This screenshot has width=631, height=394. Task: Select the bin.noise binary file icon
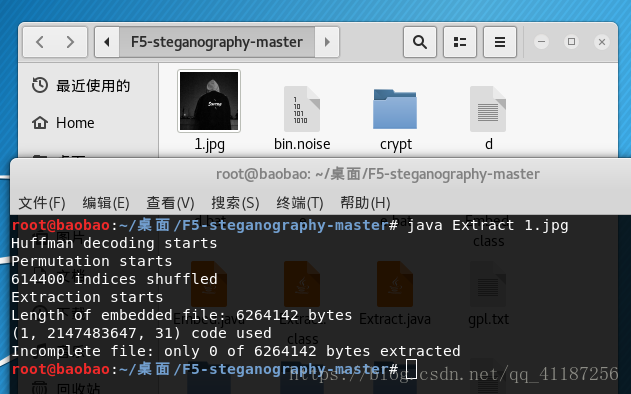click(x=302, y=109)
